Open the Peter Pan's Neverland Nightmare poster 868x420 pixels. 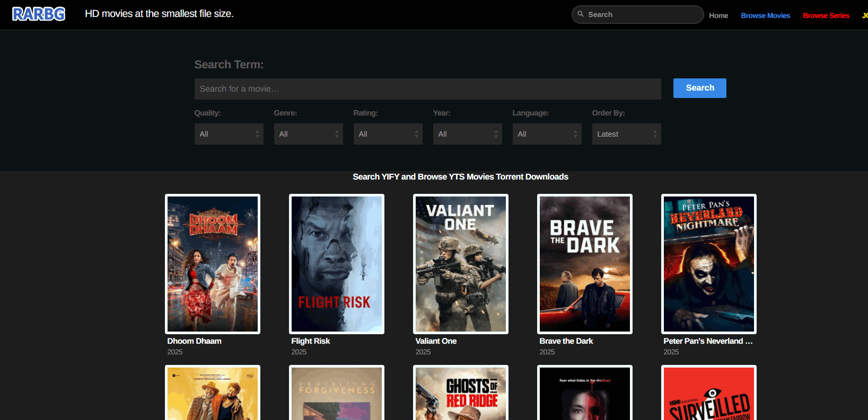point(709,264)
